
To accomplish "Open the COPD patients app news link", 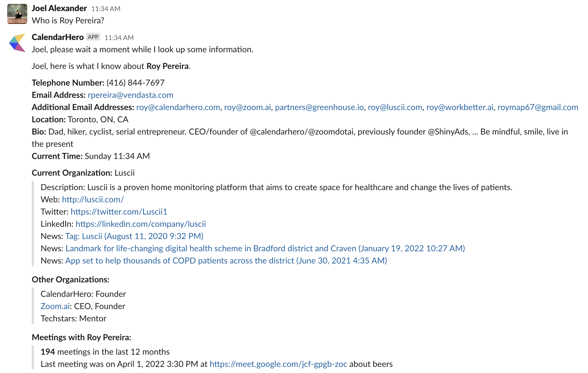I will (226, 261).
